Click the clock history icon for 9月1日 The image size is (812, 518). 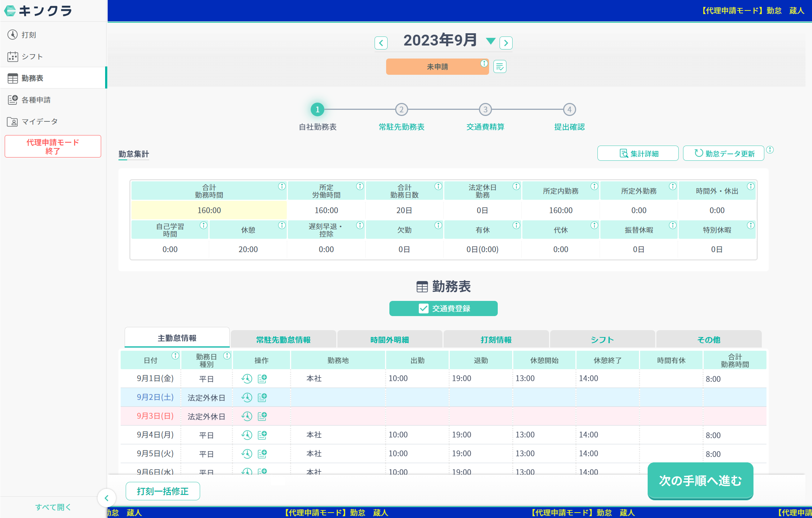247,379
